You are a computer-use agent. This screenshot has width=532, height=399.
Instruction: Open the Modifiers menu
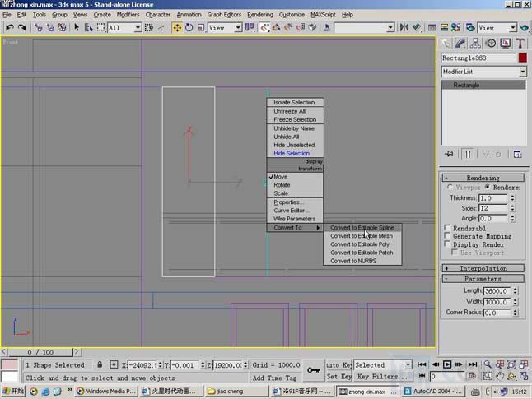128,15
